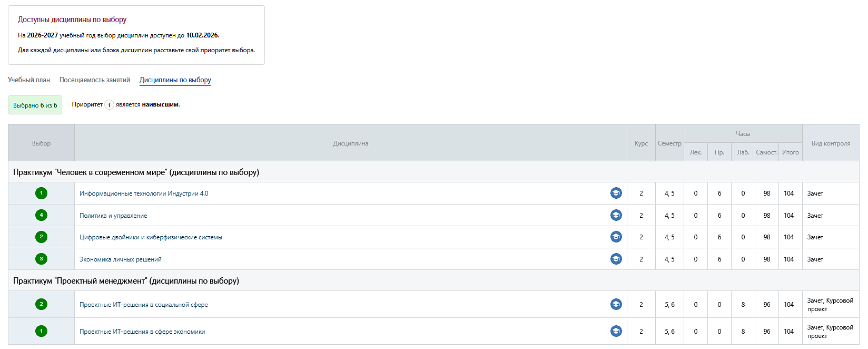The width and height of the screenshot is (868, 349).
Task: Click priority badge 2 for Цифровые двойники
Action: (x=41, y=237)
